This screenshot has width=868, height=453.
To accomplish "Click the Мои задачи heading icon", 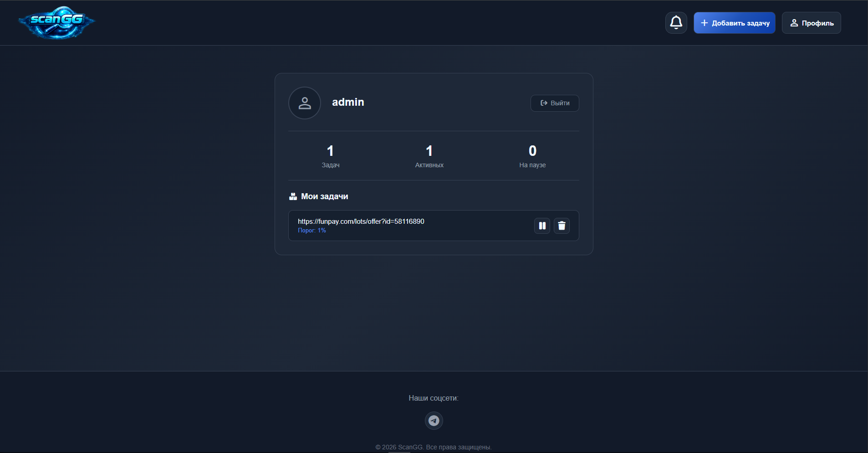I will click(293, 196).
